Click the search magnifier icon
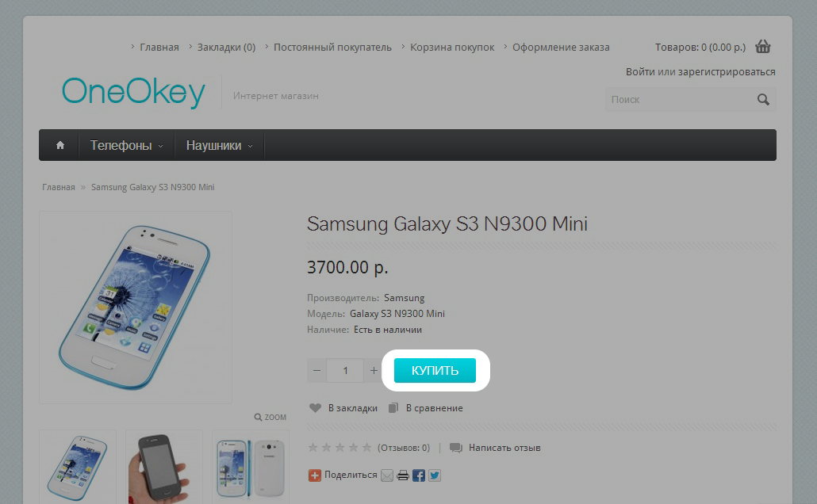This screenshot has height=504, width=817. point(763,99)
